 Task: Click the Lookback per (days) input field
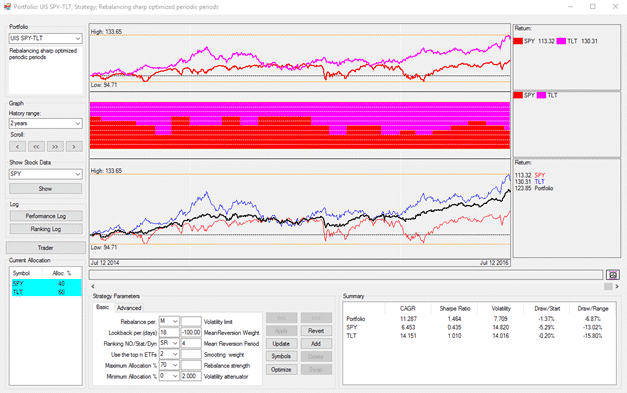click(x=169, y=333)
